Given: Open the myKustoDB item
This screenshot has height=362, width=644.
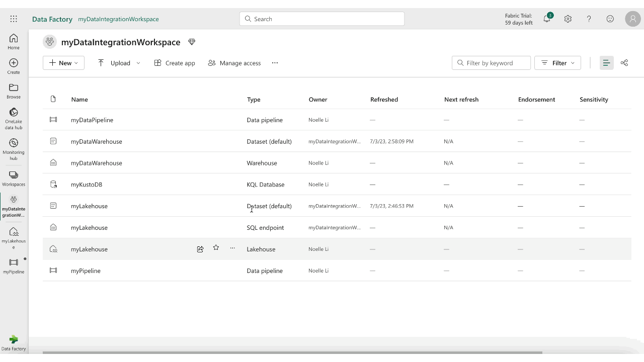Looking at the screenshot, I should click(87, 185).
